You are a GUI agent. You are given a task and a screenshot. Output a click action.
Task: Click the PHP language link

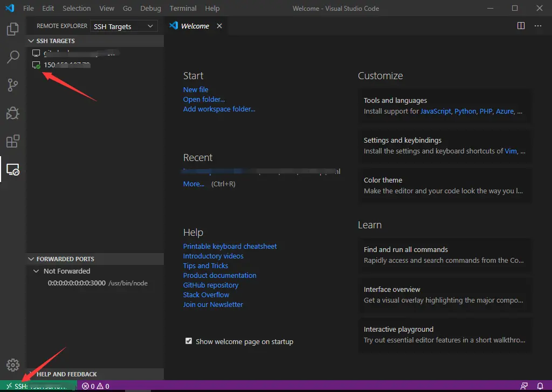[x=486, y=111]
